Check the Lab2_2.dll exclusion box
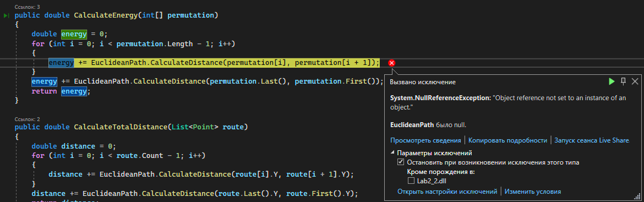Image resolution: width=644 pixels, height=202 pixels. click(411, 181)
